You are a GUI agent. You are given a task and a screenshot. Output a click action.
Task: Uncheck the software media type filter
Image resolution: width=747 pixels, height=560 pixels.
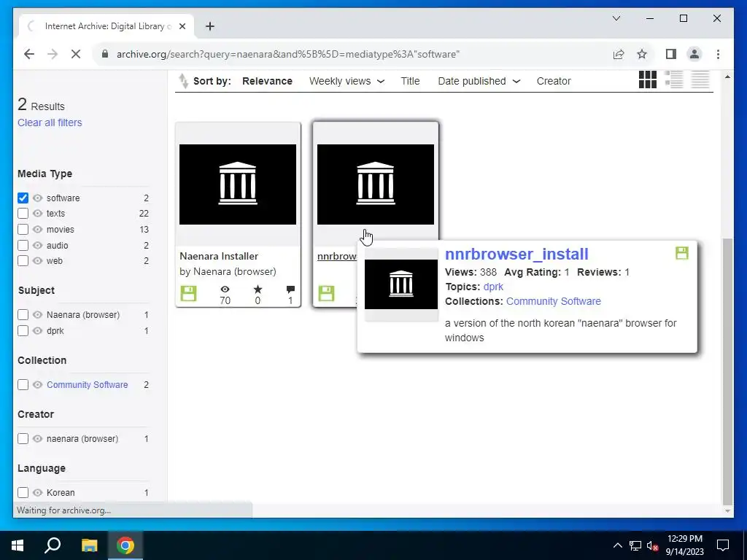[x=23, y=198]
